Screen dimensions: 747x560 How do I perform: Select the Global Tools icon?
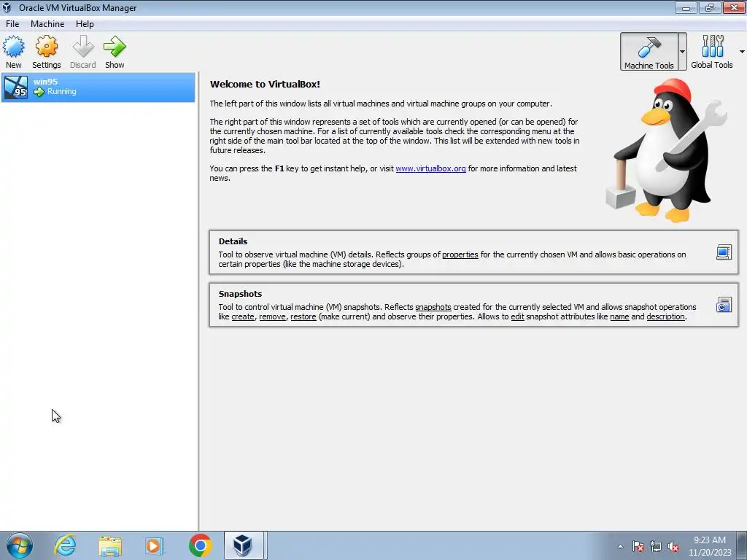[x=712, y=47]
